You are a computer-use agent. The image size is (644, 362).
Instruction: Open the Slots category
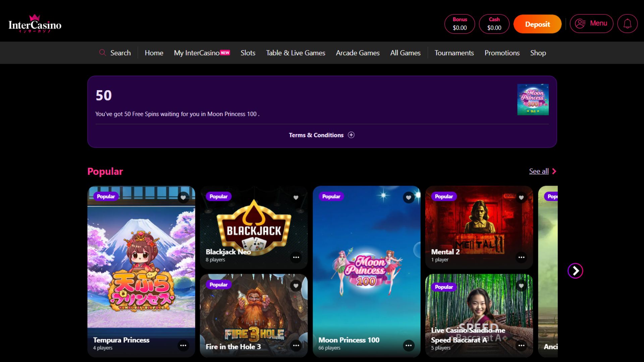coord(248,53)
